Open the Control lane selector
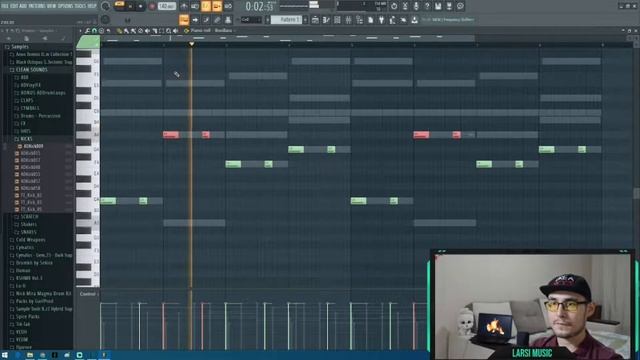 click(88, 294)
